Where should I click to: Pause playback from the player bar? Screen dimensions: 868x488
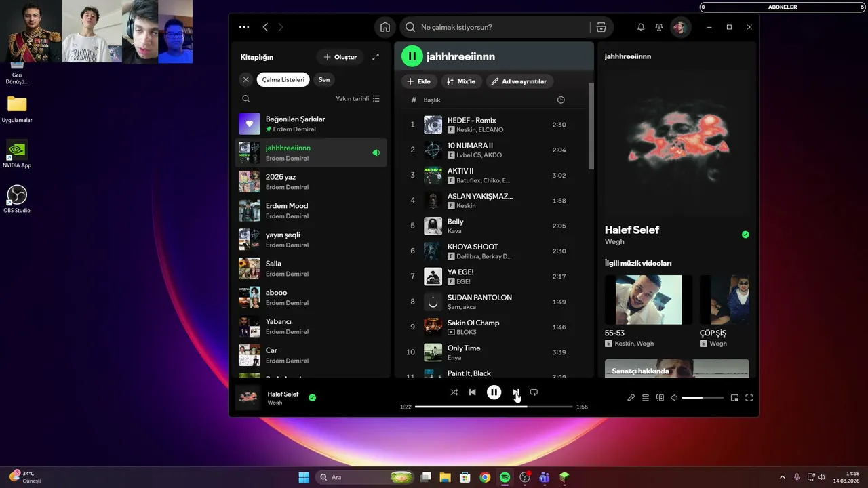[494, 392]
